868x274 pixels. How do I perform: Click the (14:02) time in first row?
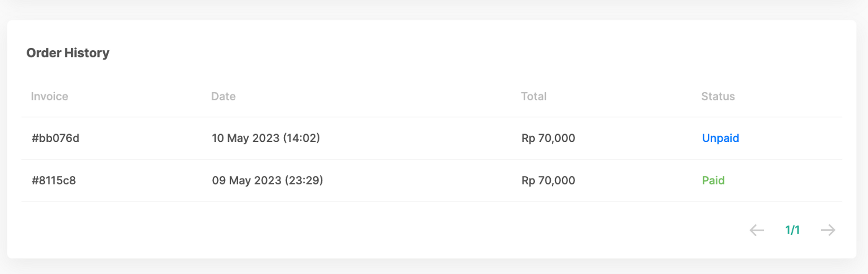click(301, 138)
